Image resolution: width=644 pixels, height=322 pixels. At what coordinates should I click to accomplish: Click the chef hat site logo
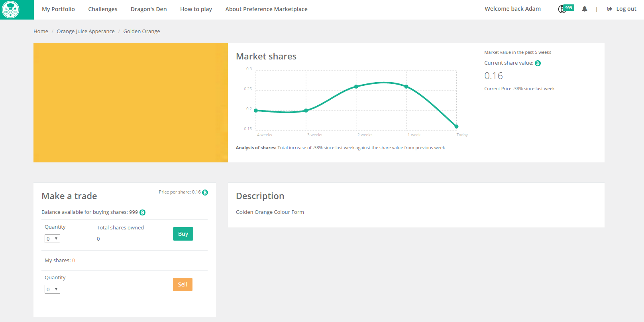11,10
